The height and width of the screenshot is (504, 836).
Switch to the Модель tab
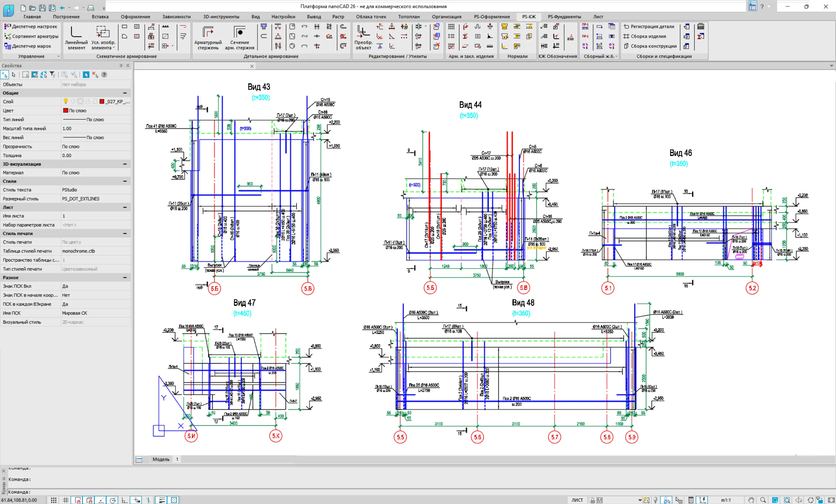click(160, 459)
